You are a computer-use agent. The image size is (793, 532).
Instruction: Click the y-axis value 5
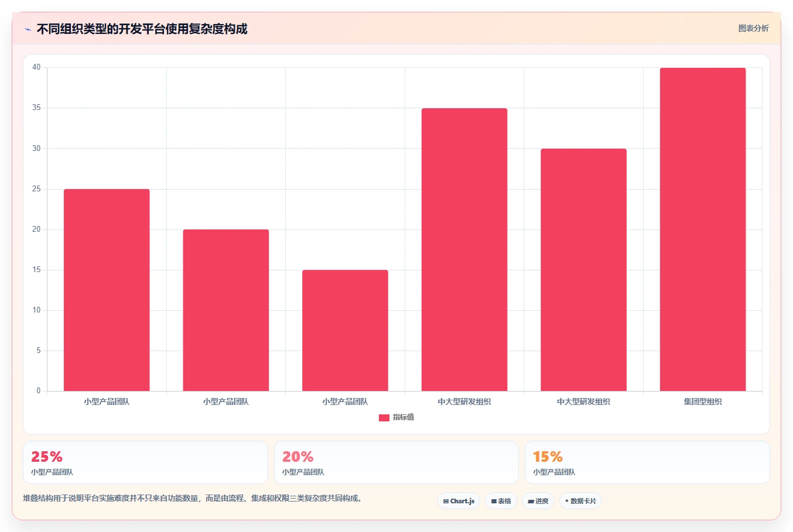pyautogui.click(x=39, y=351)
